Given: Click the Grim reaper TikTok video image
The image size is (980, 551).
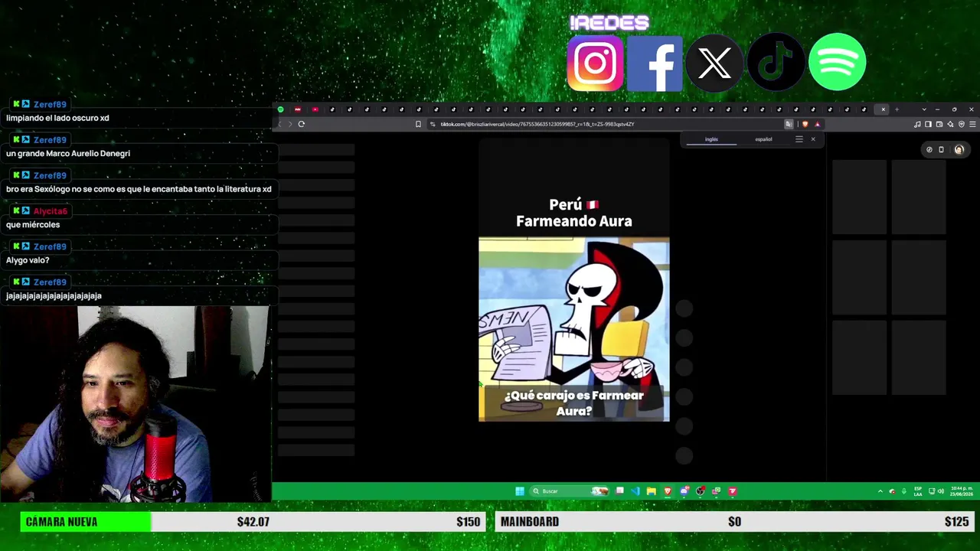Looking at the screenshot, I should pos(574,330).
